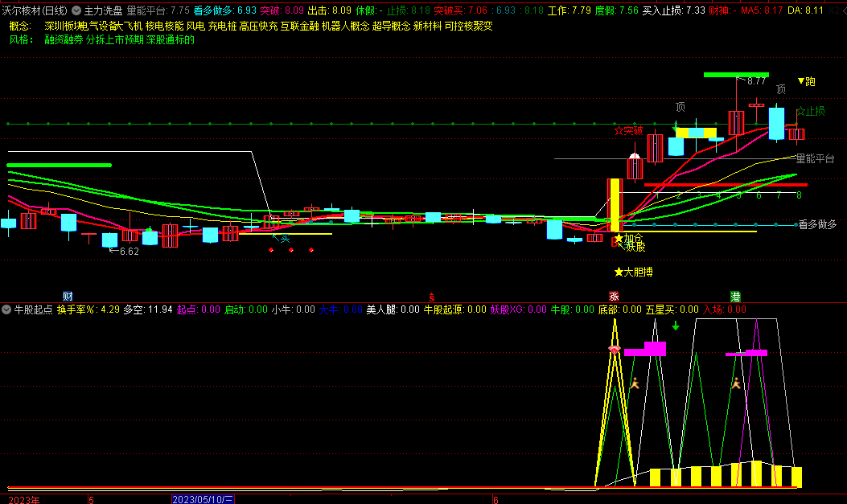Click the 买入止损: 7.33 header value
Viewport: 847px width, 504px height.
pyautogui.click(x=673, y=10)
